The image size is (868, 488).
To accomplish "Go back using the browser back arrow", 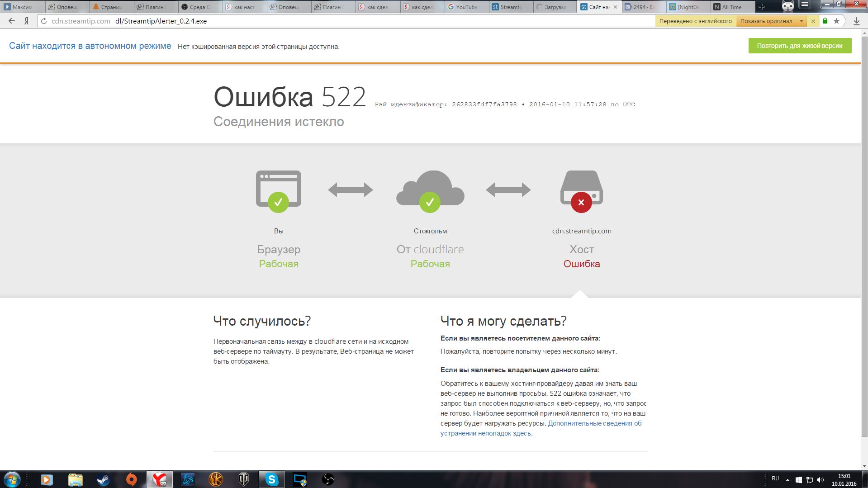I will click(x=12, y=21).
